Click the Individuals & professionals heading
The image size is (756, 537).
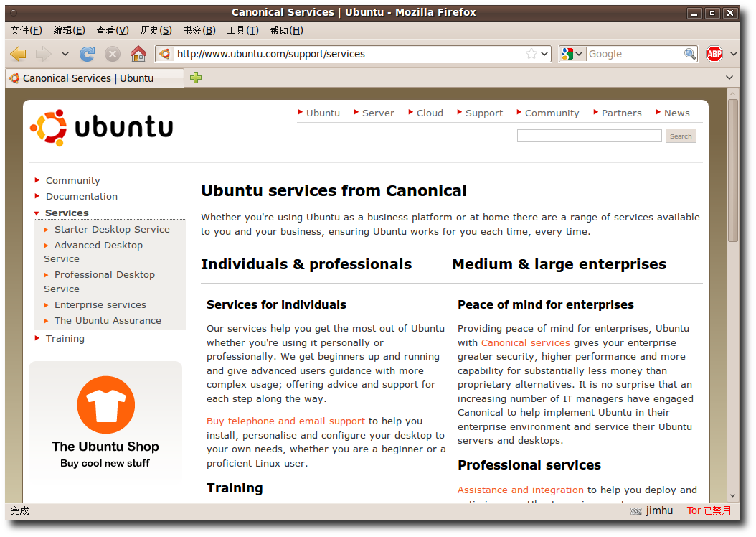(x=306, y=264)
